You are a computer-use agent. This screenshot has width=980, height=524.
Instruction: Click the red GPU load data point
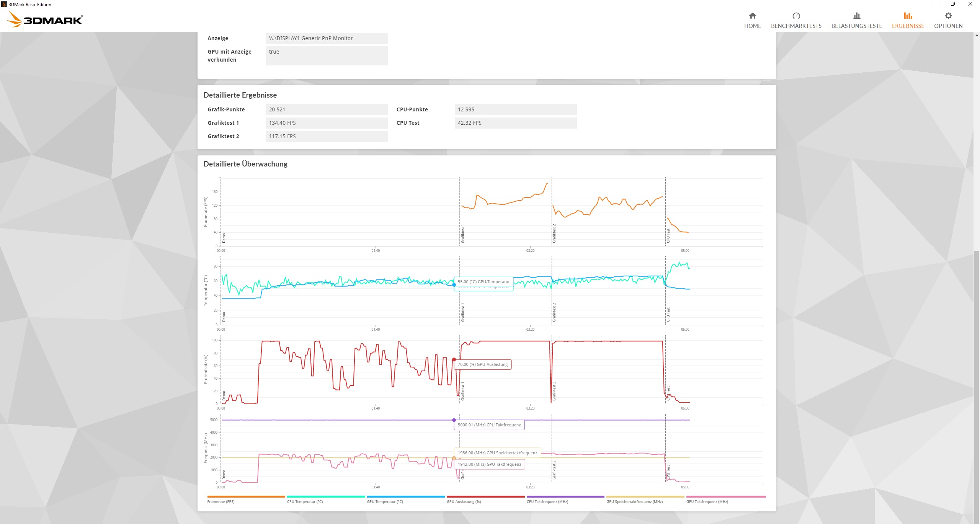[x=454, y=359]
